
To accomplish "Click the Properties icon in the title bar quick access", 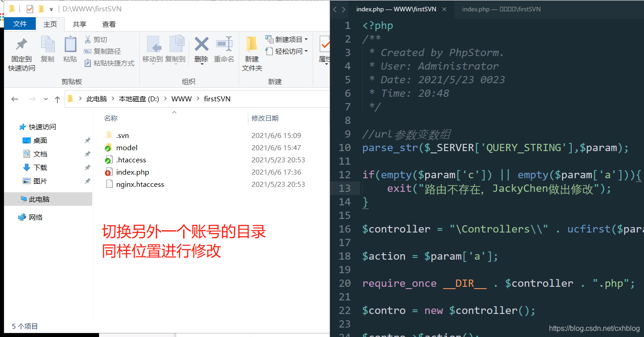I will [30, 9].
